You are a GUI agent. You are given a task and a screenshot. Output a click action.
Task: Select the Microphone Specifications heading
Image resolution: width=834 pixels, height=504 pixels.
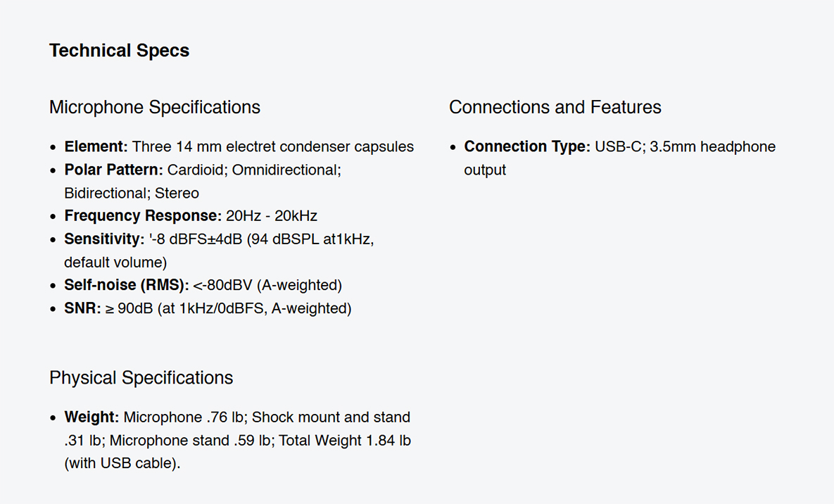coord(155,108)
